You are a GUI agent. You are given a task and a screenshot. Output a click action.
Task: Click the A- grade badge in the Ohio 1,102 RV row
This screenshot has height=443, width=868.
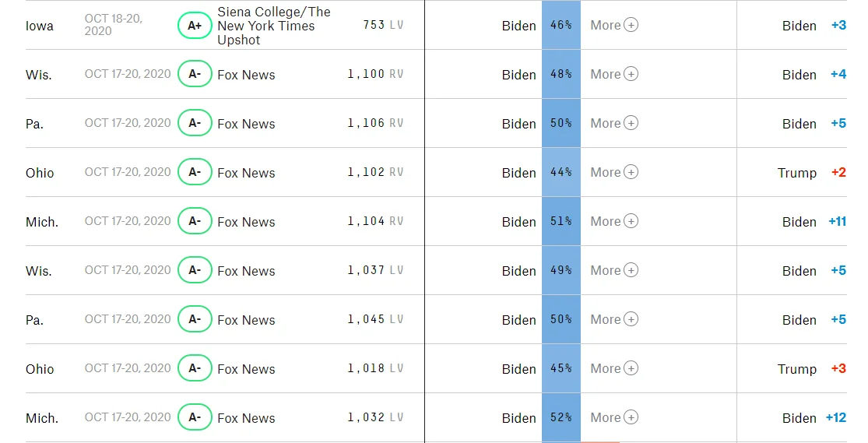(195, 172)
